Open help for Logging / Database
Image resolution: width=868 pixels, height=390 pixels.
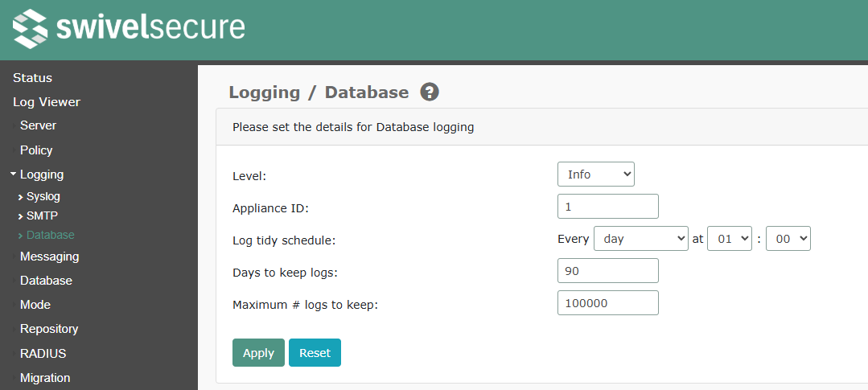coord(430,92)
